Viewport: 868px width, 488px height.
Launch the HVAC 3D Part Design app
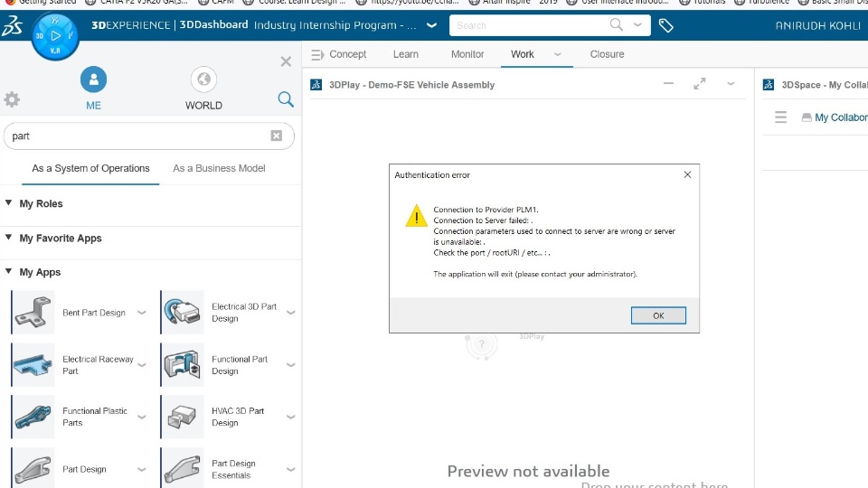coord(182,417)
